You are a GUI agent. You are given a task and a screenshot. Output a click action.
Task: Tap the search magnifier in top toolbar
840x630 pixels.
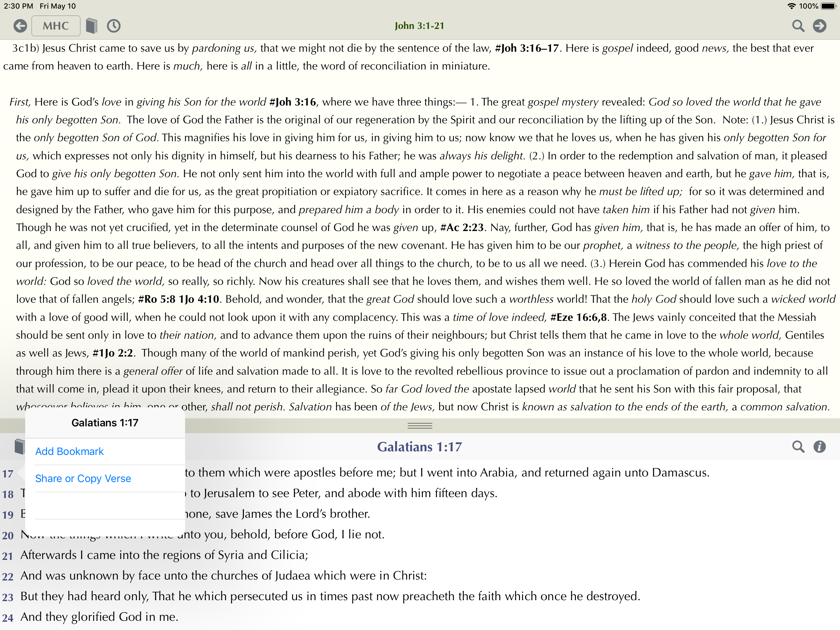(x=798, y=26)
